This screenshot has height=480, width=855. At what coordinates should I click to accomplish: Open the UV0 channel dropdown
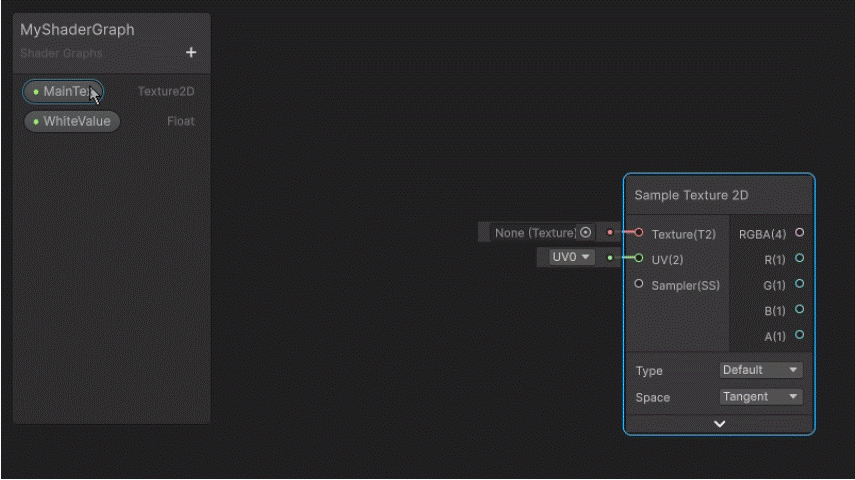click(571, 258)
